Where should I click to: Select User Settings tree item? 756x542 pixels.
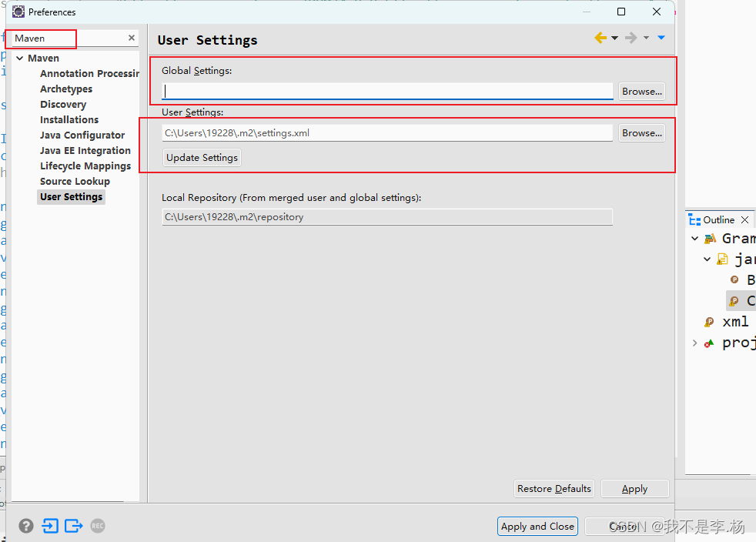(72, 197)
